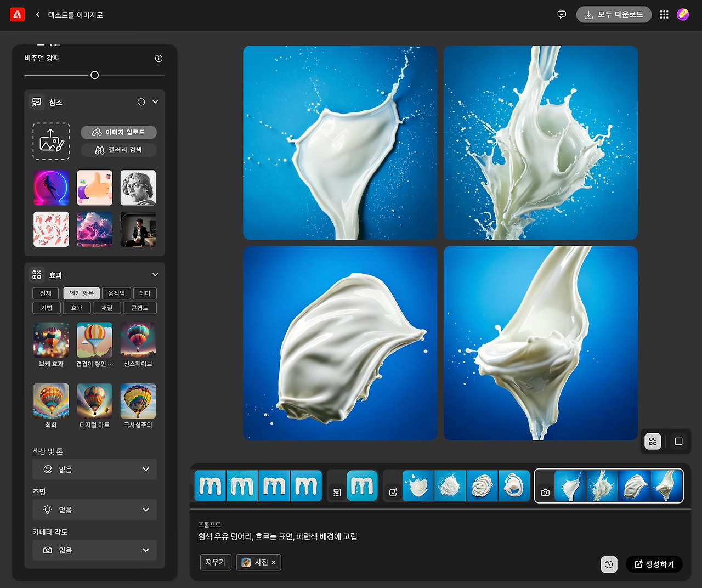Open the feedback comment icon
Viewport: 702px width, 588px height.
tap(562, 15)
